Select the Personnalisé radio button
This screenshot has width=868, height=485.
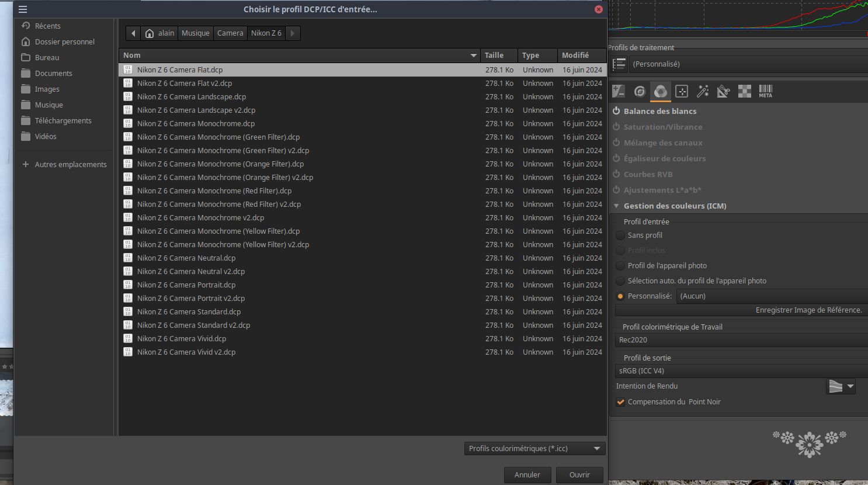pyautogui.click(x=620, y=296)
